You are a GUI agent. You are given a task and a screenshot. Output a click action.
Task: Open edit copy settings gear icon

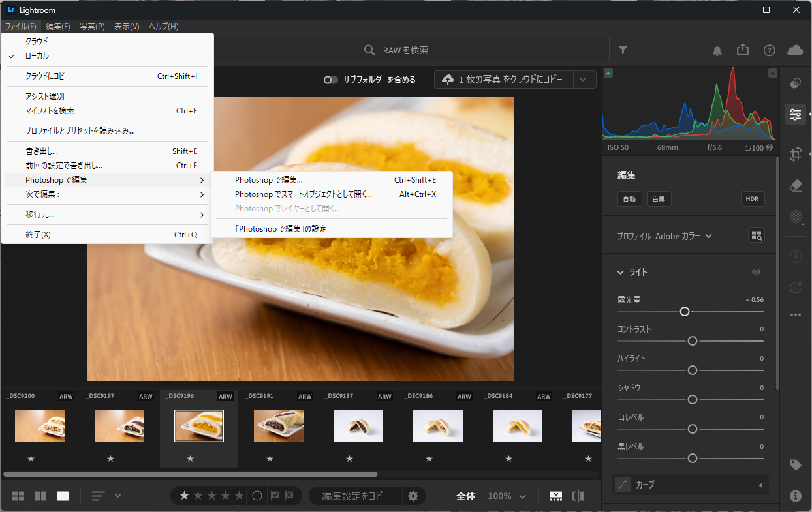pos(413,496)
